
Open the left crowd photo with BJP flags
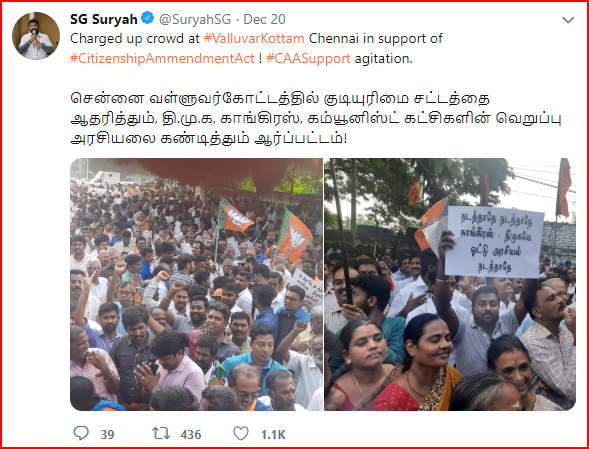click(196, 284)
